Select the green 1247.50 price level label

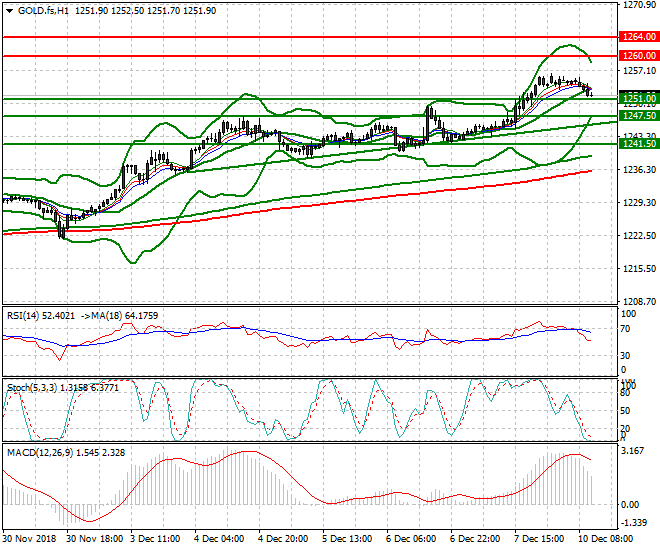(638, 116)
